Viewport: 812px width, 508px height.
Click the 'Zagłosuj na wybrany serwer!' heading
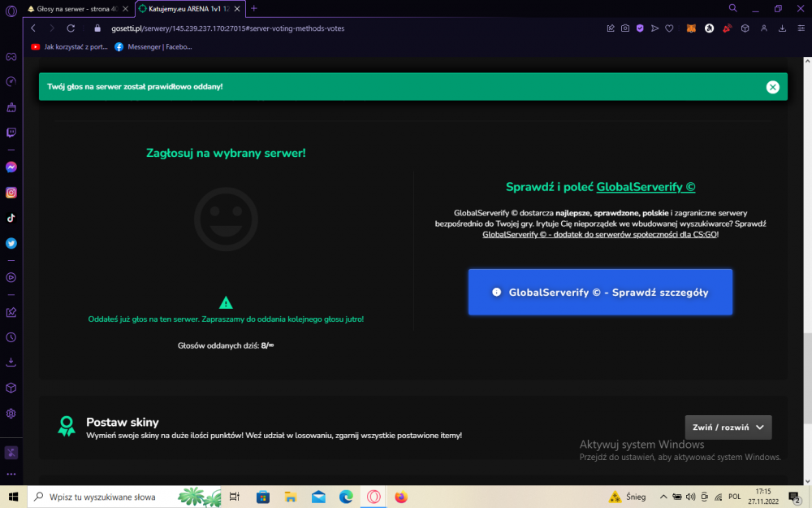pos(226,153)
